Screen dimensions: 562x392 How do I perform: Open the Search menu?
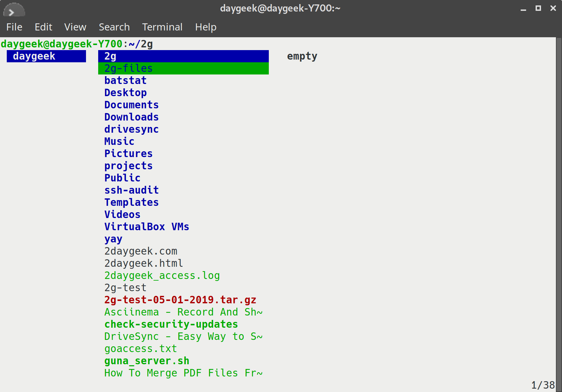[114, 27]
